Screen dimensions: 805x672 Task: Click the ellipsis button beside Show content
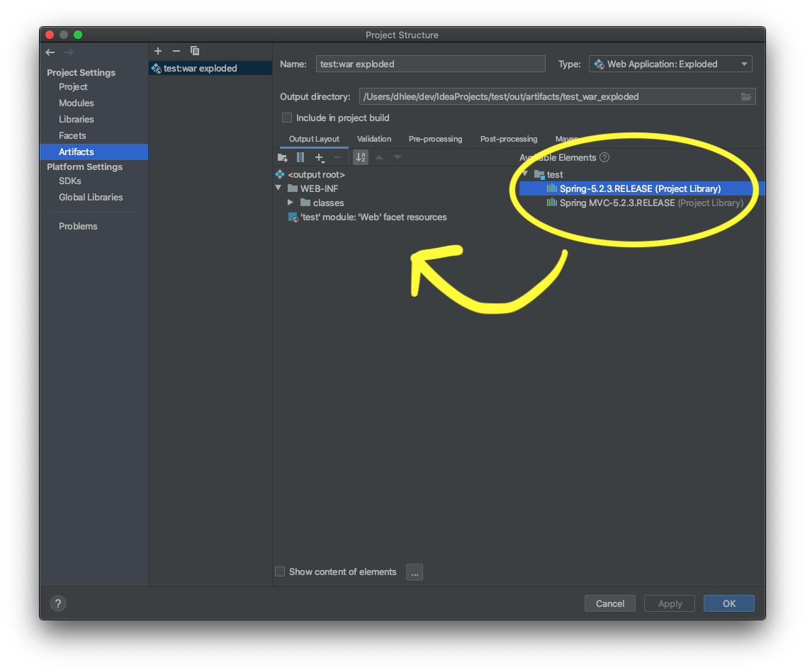(x=415, y=572)
